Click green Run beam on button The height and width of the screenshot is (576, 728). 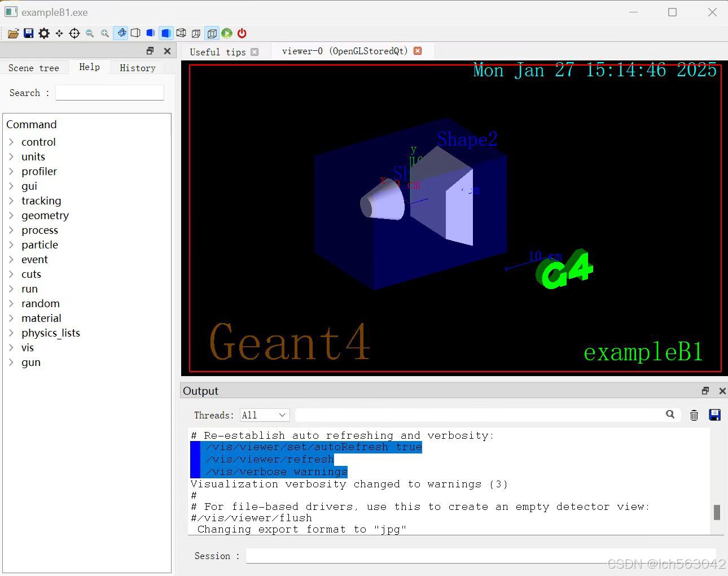pos(227,33)
